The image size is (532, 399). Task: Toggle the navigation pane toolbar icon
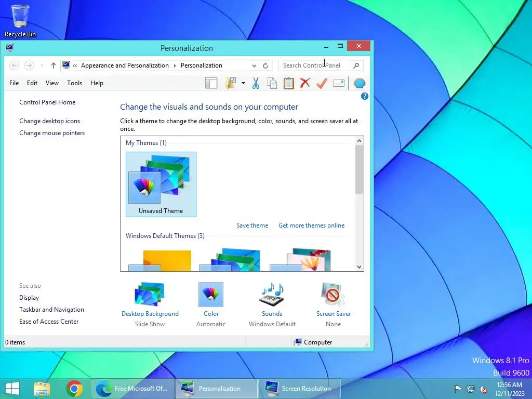(211, 83)
